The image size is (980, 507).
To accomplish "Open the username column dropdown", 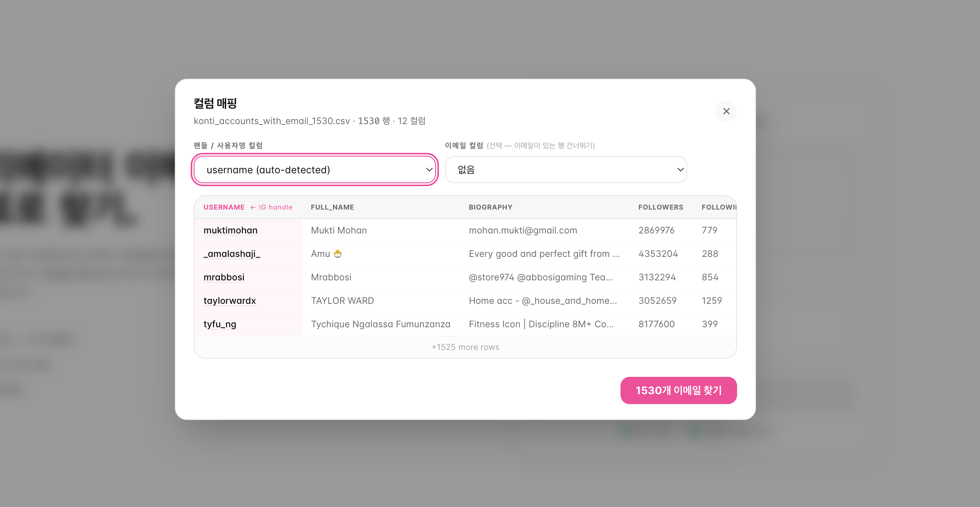I will [314, 170].
